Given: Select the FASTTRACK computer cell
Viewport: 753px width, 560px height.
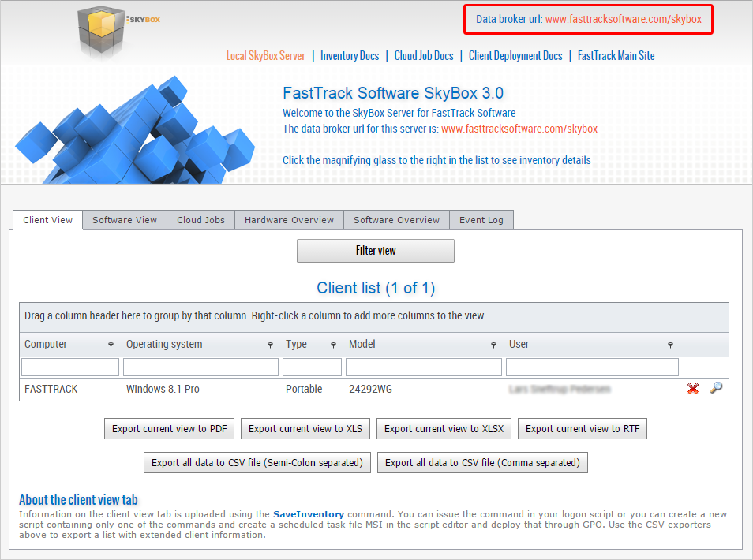Looking at the screenshot, I should point(51,389).
